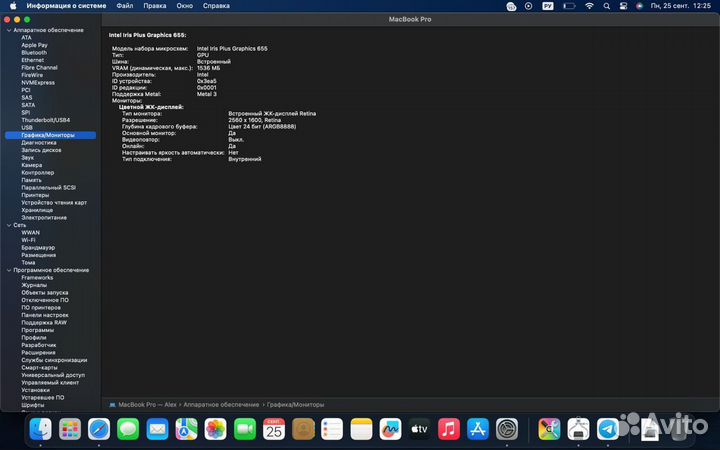Open System Settings gear in Dock

[x=507, y=429]
